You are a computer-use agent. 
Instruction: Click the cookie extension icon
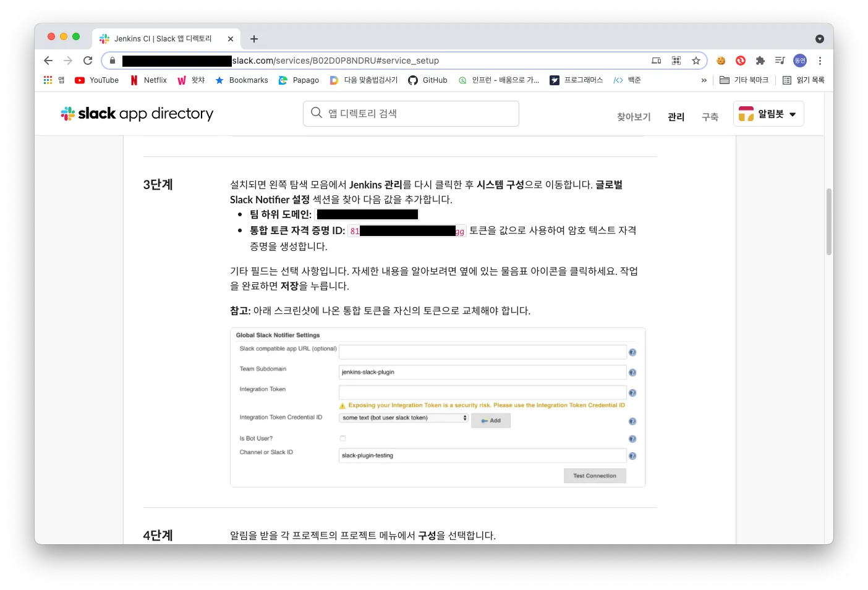721,61
